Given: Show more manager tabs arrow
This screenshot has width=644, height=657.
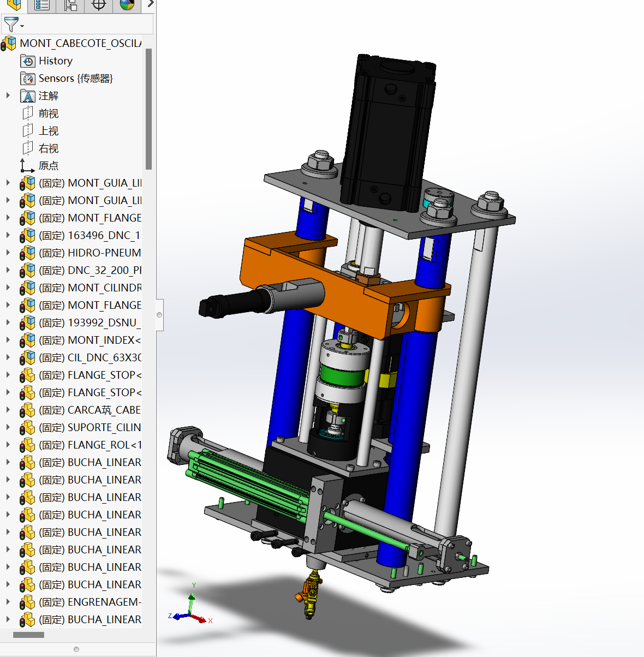Looking at the screenshot, I should [150, 4].
